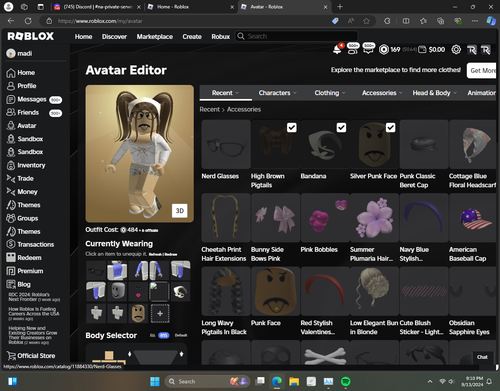
Task: Open Redeem in the sidebar
Action: pyautogui.click(x=24, y=258)
